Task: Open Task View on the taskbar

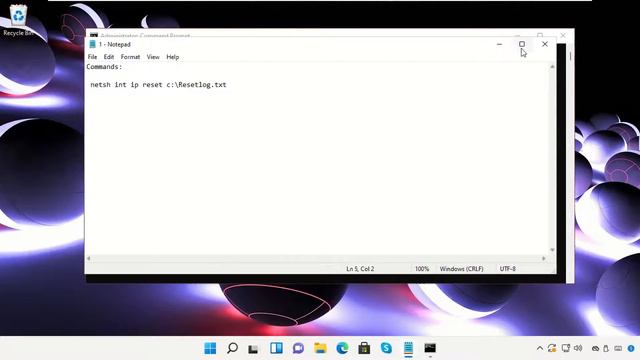Action: 253,349
